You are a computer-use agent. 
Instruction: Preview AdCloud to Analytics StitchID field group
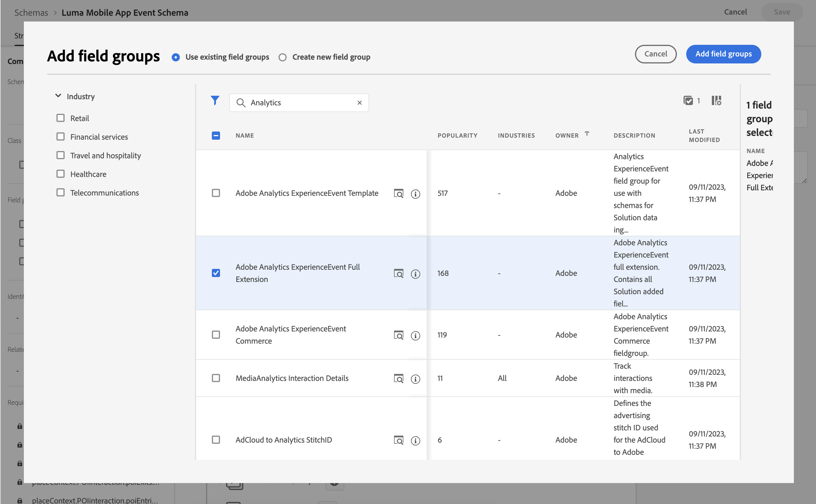point(398,440)
